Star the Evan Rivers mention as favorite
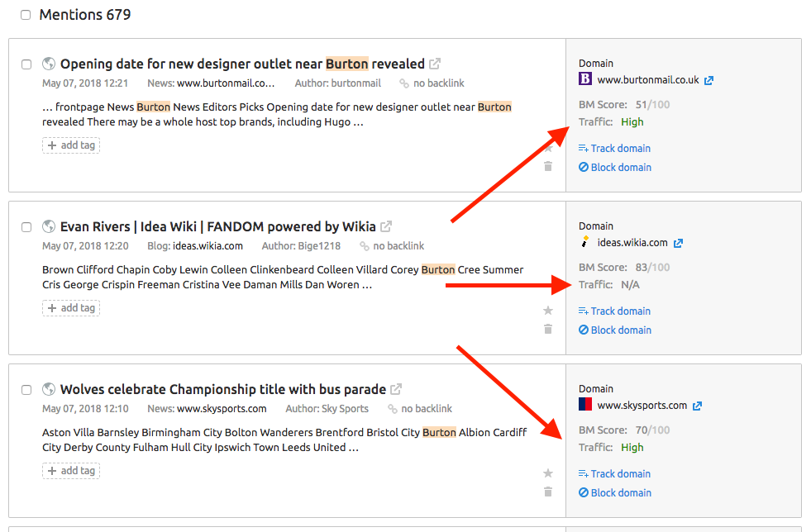Screen dimensions: 811x532 (x=548, y=311)
